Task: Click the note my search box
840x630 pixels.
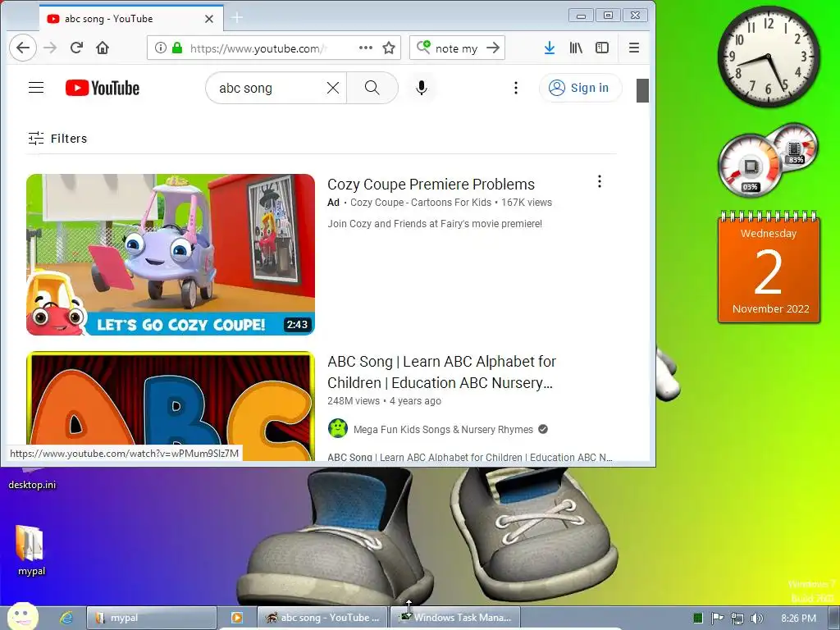Action: [x=456, y=48]
